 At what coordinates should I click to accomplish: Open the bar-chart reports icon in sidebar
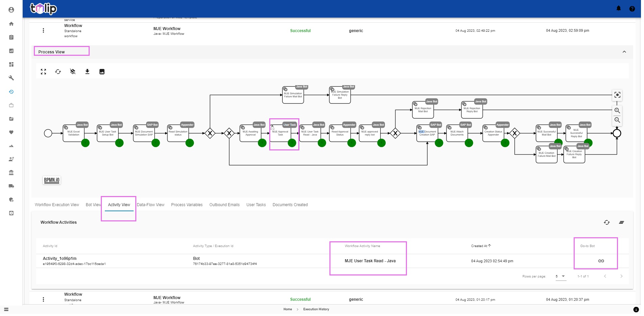tap(11, 51)
